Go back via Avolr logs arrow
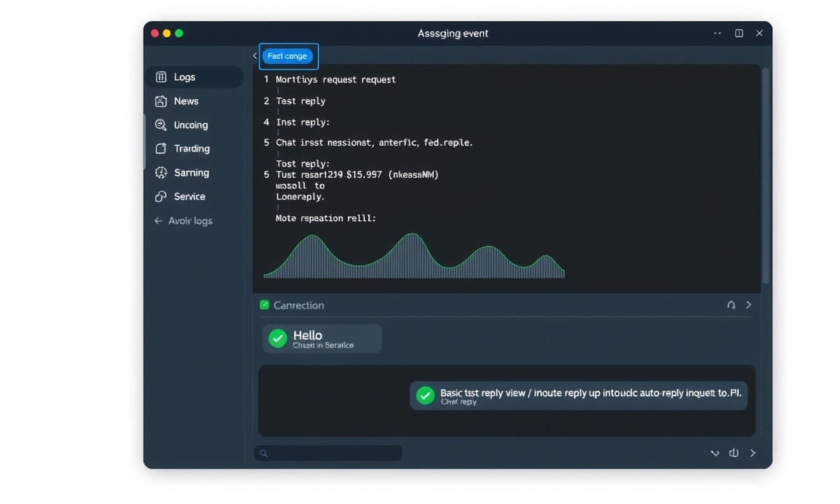 pyautogui.click(x=158, y=220)
